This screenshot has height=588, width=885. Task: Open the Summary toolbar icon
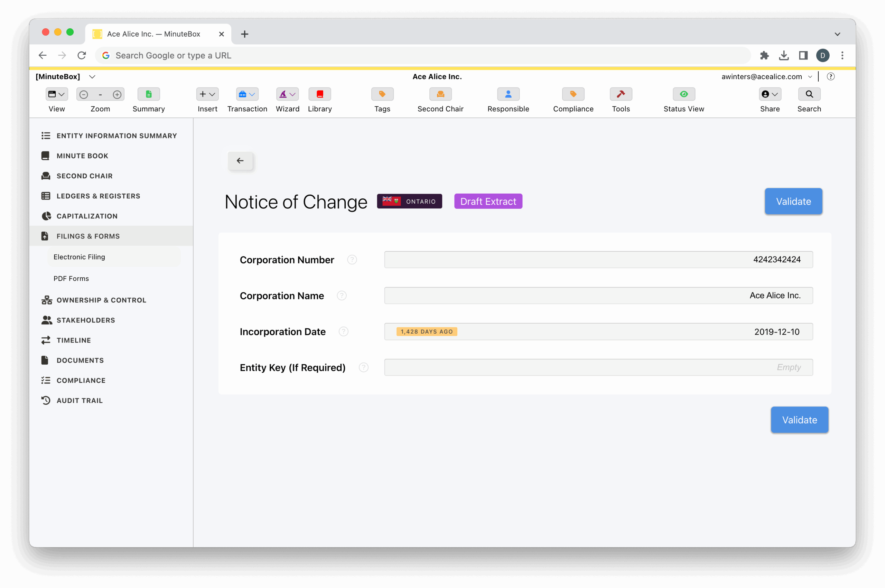149,94
